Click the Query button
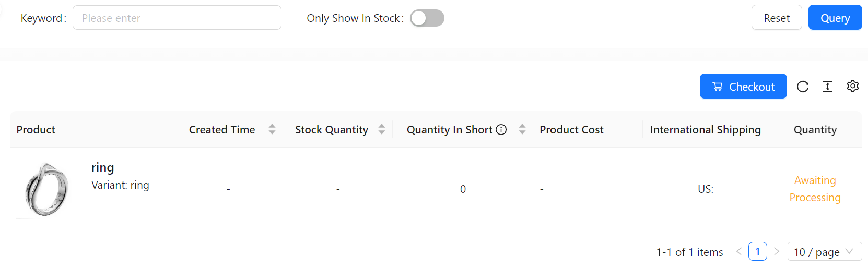 coord(835,18)
